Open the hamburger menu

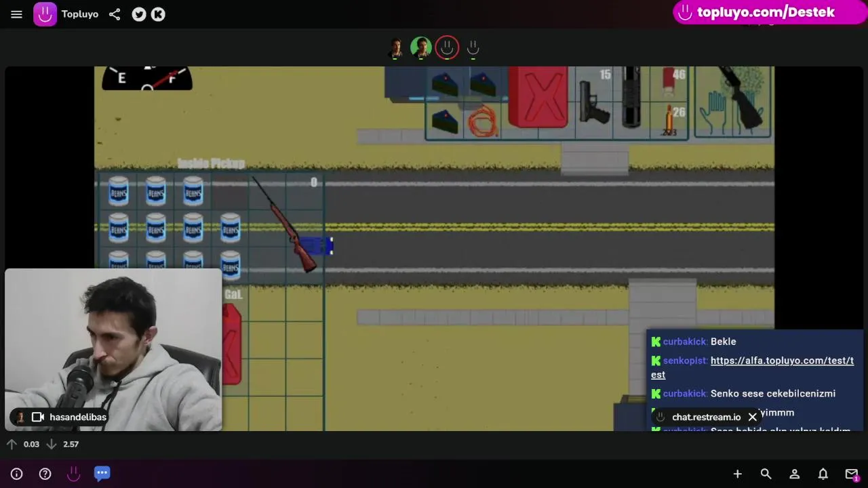pos(16,14)
